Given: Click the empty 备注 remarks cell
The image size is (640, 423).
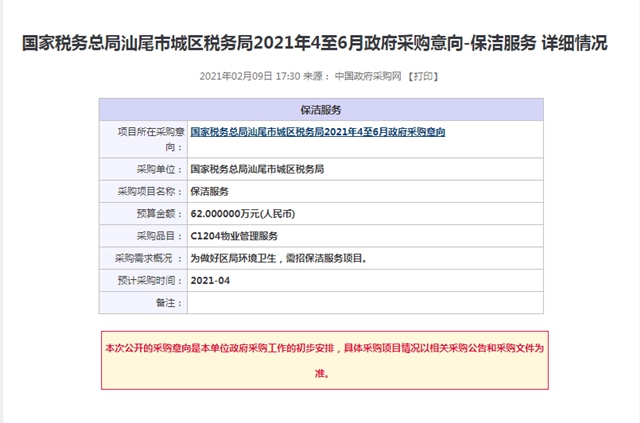Looking at the screenshot, I should click(x=364, y=302).
